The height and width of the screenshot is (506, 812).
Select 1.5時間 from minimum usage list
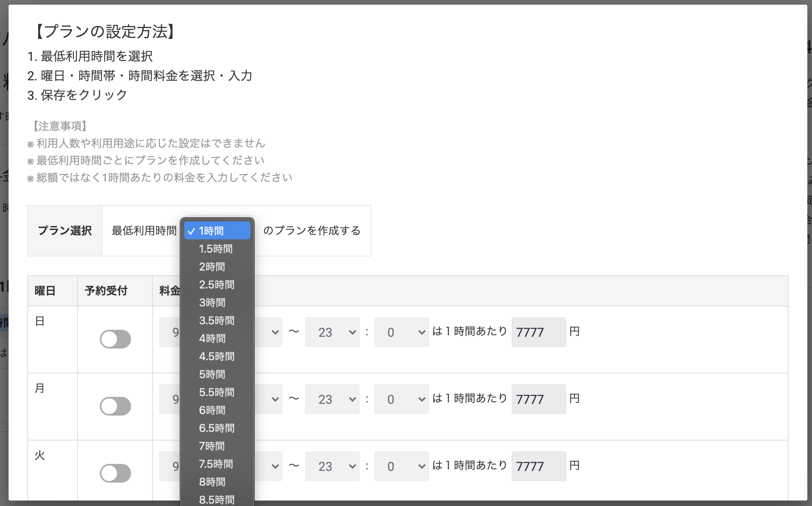coord(216,249)
